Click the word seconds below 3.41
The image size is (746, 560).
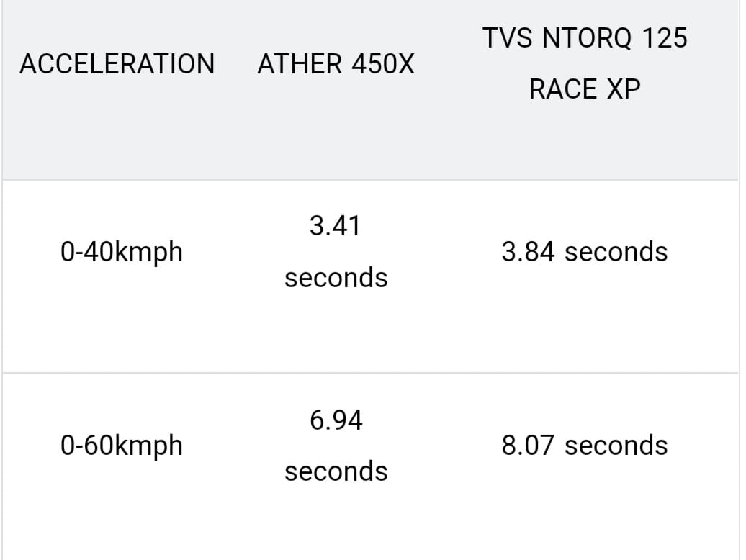click(x=336, y=278)
